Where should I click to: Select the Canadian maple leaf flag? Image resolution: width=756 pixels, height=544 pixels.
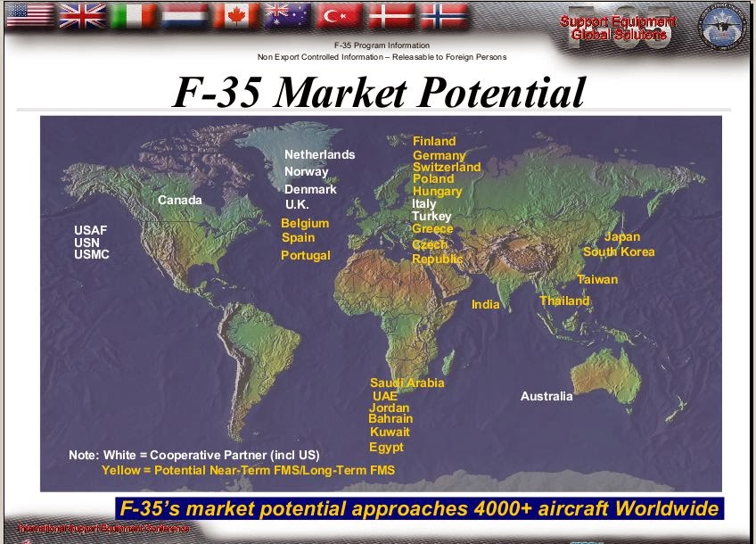coord(236,15)
